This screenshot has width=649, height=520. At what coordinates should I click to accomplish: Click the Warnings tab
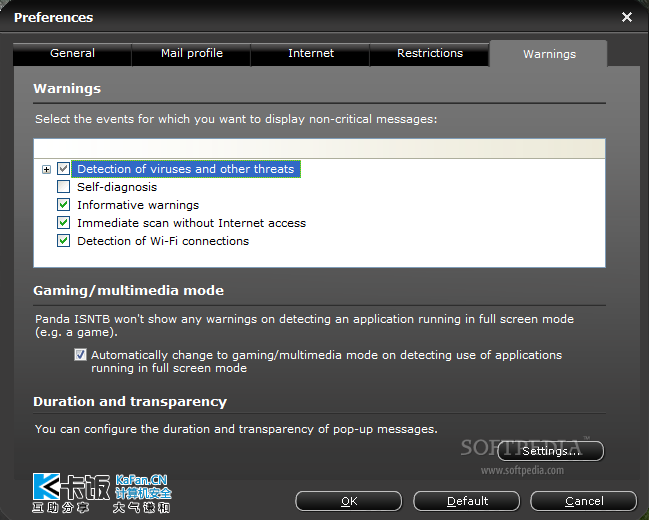tap(549, 54)
